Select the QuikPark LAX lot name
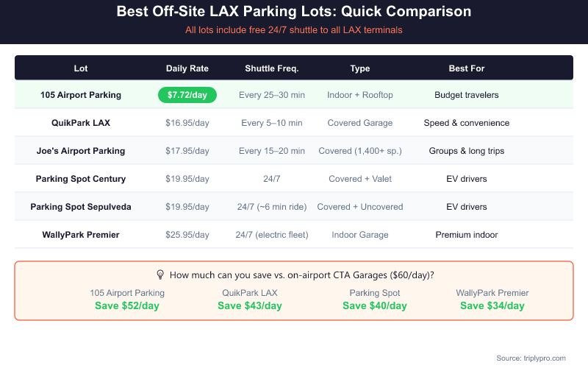The height and width of the screenshot is (368, 588). click(x=81, y=123)
